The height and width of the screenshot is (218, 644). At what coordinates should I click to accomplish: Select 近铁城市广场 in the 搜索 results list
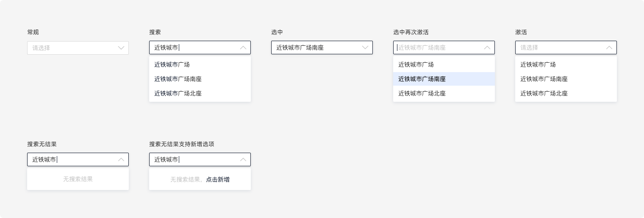click(172, 65)
